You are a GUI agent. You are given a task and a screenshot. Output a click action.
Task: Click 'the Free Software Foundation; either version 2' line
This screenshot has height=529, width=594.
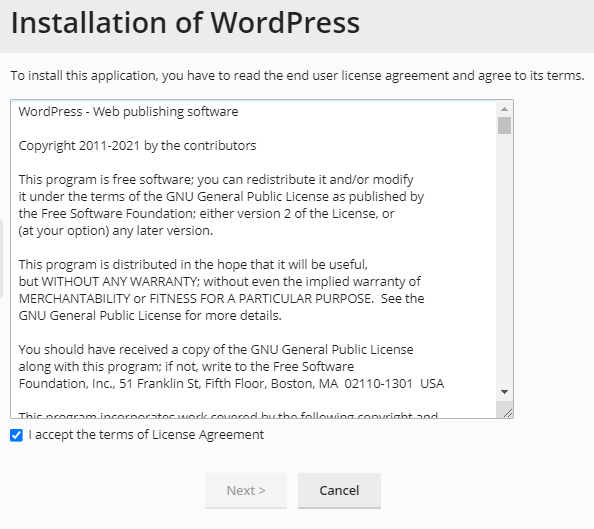(x=206, y=214)
